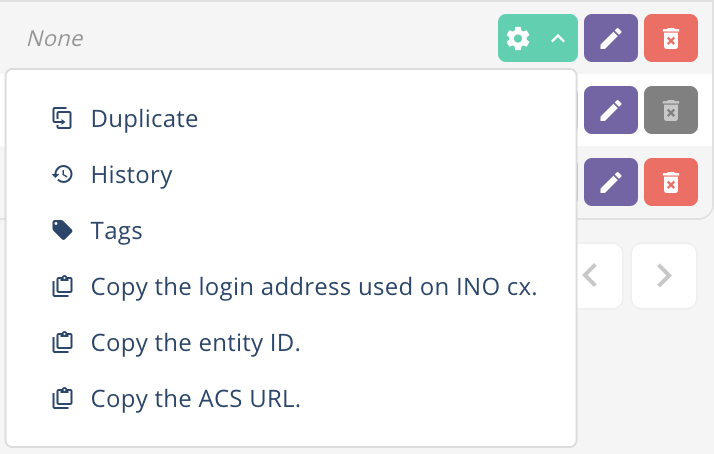The image size is (714, 454).
Task: Edit the second row with the pencil button
Action: [x=611, y=111]
